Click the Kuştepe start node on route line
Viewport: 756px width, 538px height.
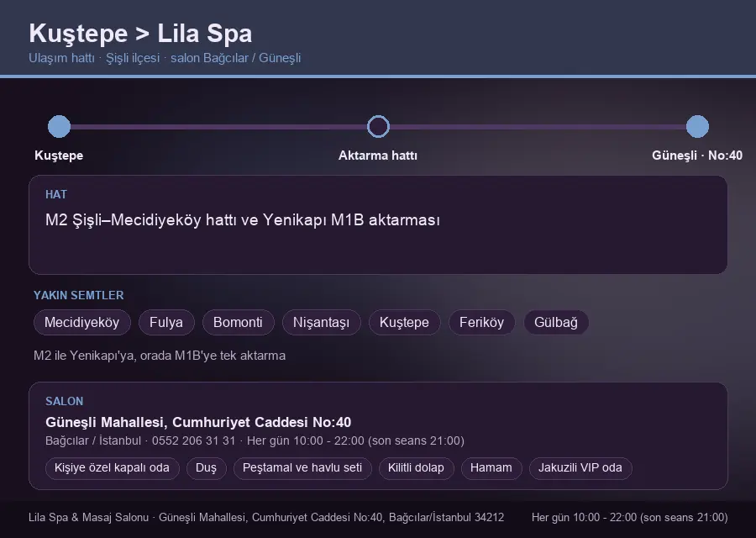[x=60, y=126]
